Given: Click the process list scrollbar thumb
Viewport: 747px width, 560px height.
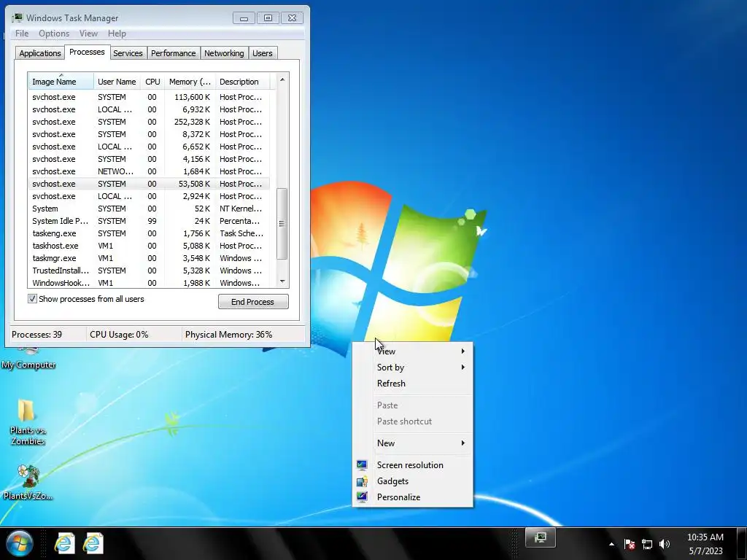Looking at the screenshot, I should [x=282, y=223].
